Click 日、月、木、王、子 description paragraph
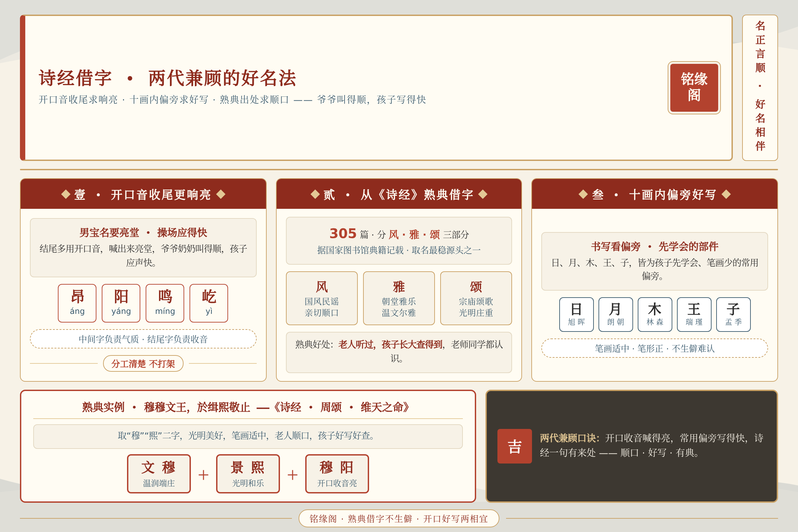The image size is (798, 532). (654, 269)
